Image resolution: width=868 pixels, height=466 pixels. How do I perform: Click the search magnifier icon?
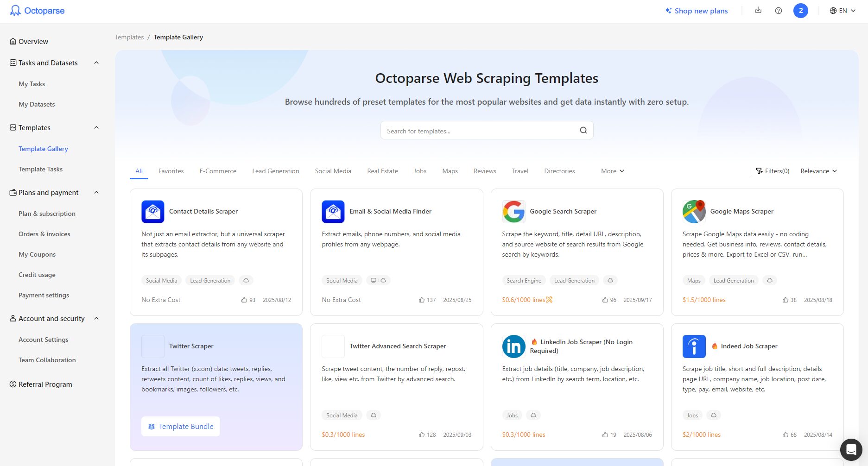pos(583,130)
